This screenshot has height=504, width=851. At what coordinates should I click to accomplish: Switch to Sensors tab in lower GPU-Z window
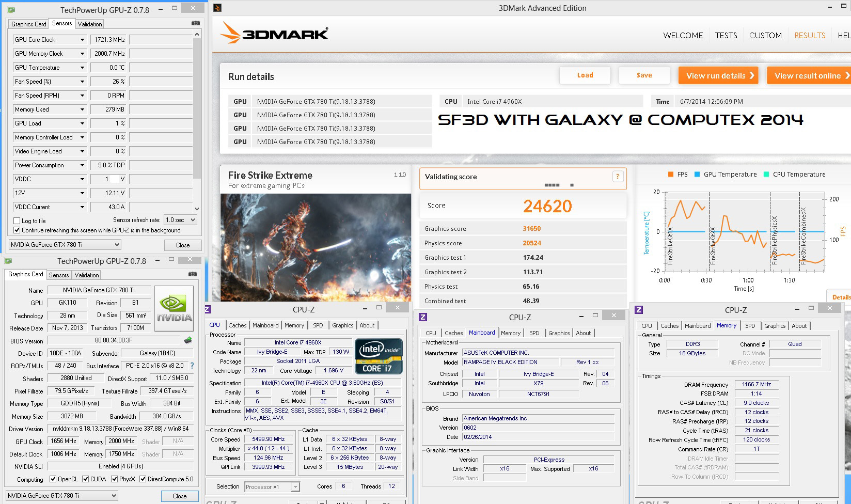(x=59, y=275)
